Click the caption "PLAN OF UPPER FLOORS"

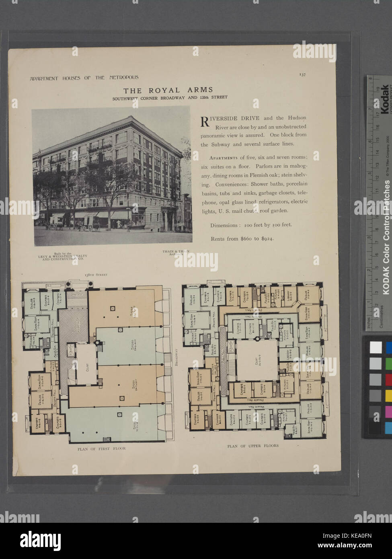(253, 446)
